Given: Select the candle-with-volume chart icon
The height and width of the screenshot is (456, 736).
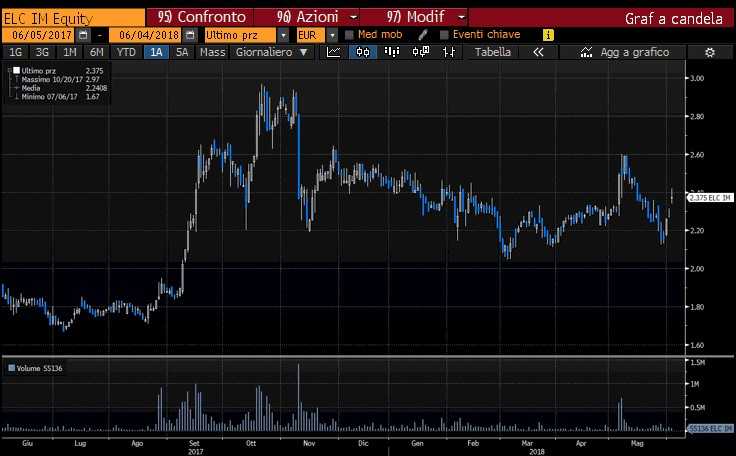Looking at the screenshot, I should (x=421, y=52).
